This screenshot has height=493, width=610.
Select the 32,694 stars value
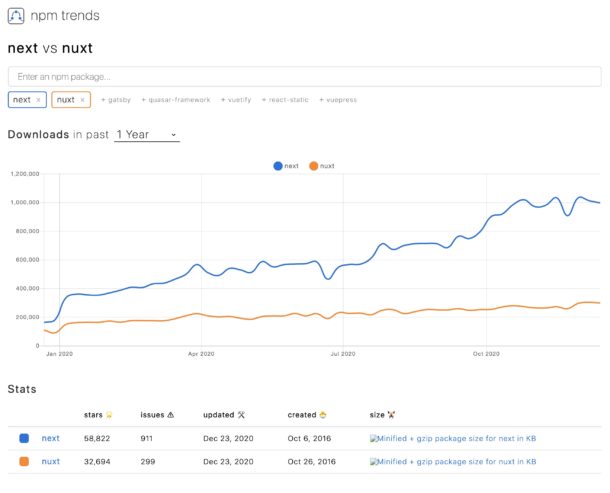click(97, 462)
